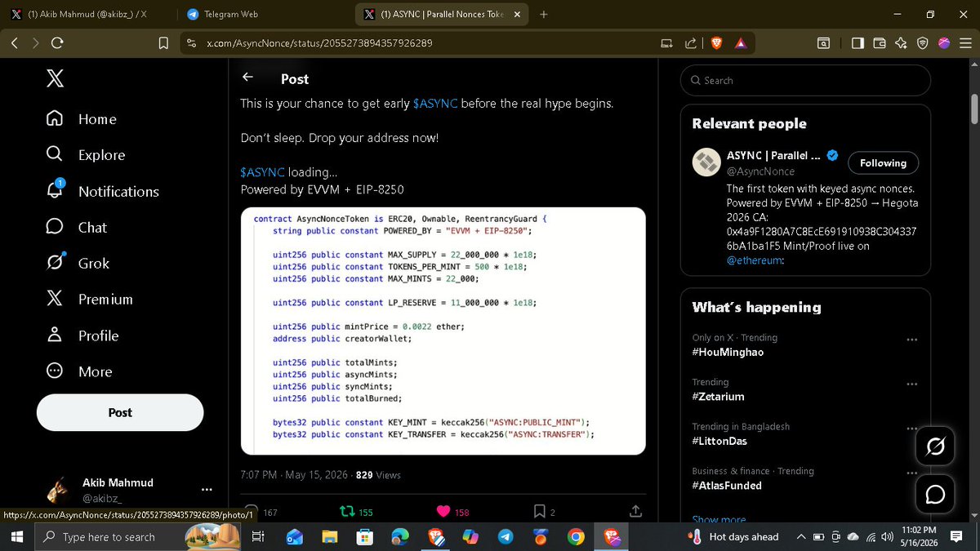980x551 pixels.
Task: Click the share post icon
Action: (635, 511)
